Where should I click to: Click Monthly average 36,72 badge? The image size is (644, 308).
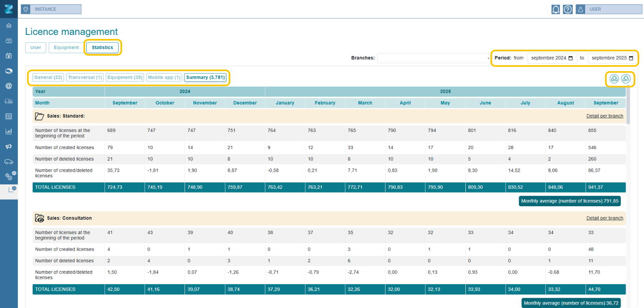point(571,303)
